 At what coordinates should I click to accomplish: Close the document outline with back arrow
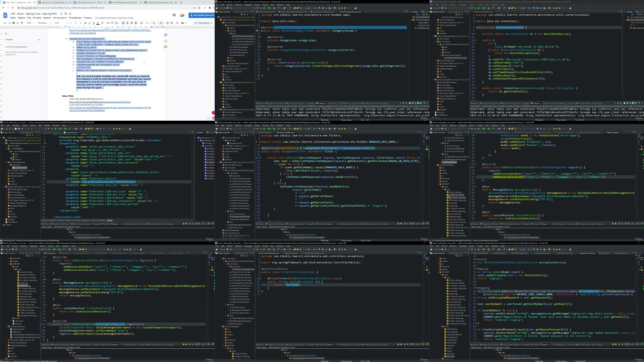click(6, 34)
